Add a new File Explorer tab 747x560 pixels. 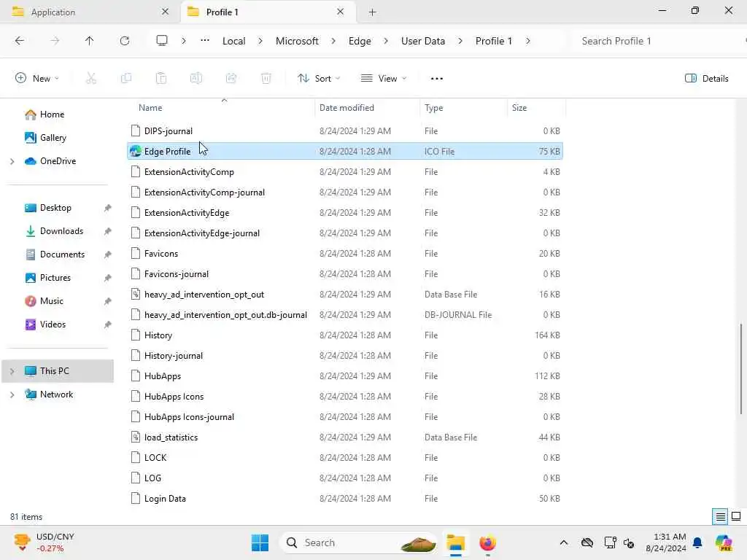pos(373,12)
